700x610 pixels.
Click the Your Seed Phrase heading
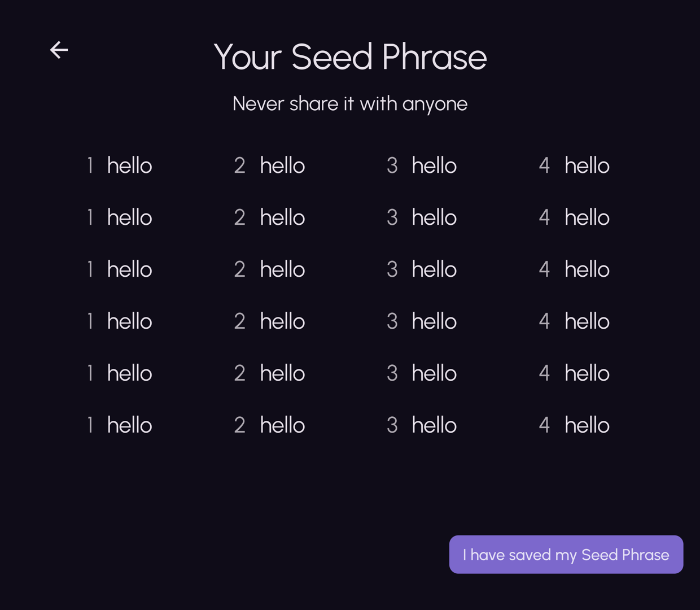[350, 57]
